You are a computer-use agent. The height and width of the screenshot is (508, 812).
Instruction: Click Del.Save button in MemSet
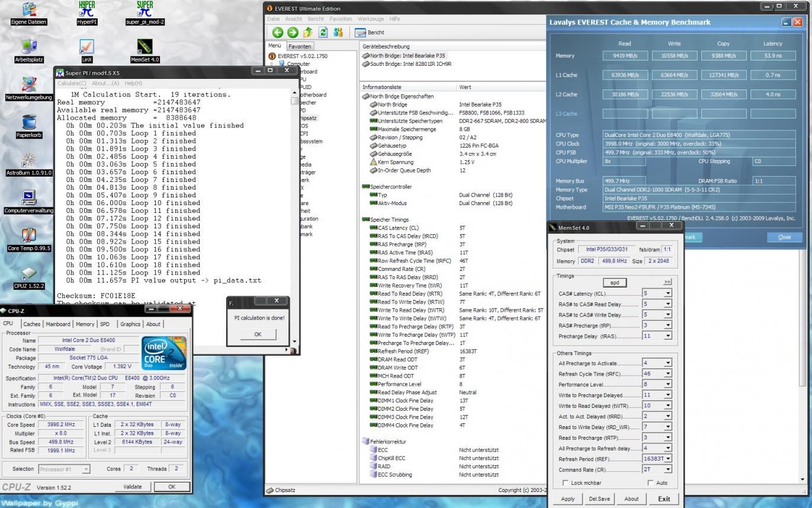click(x=599, y=499)
